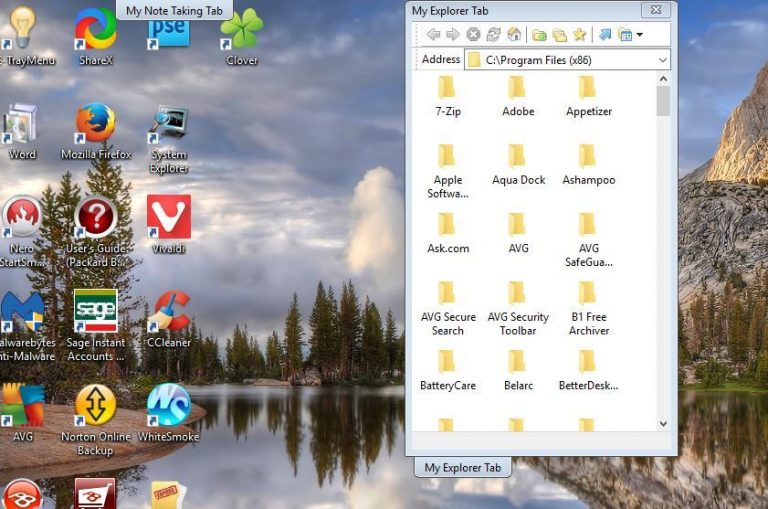Select the BetterDesk folder
Screen dimensions: 768x509
pyautogui.click(x=589, y=371)
